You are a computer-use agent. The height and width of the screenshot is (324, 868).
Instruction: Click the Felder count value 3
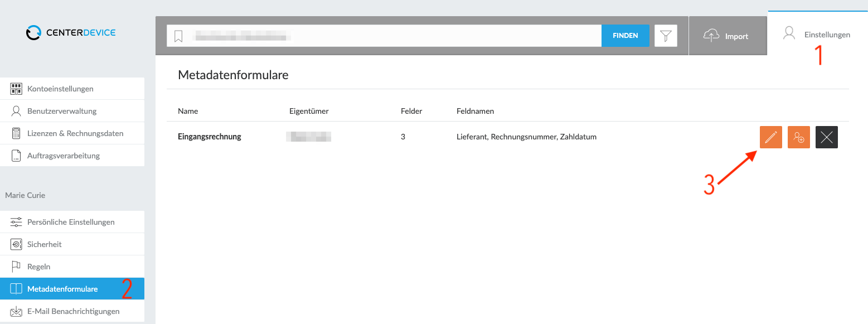point(403,137)
